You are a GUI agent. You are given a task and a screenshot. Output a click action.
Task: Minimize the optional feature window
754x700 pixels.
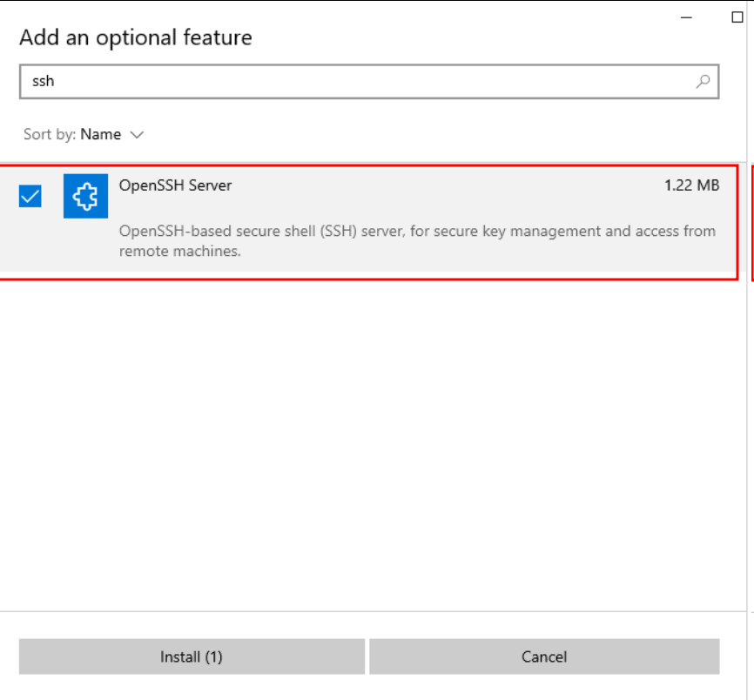click(x=687, y=18)
